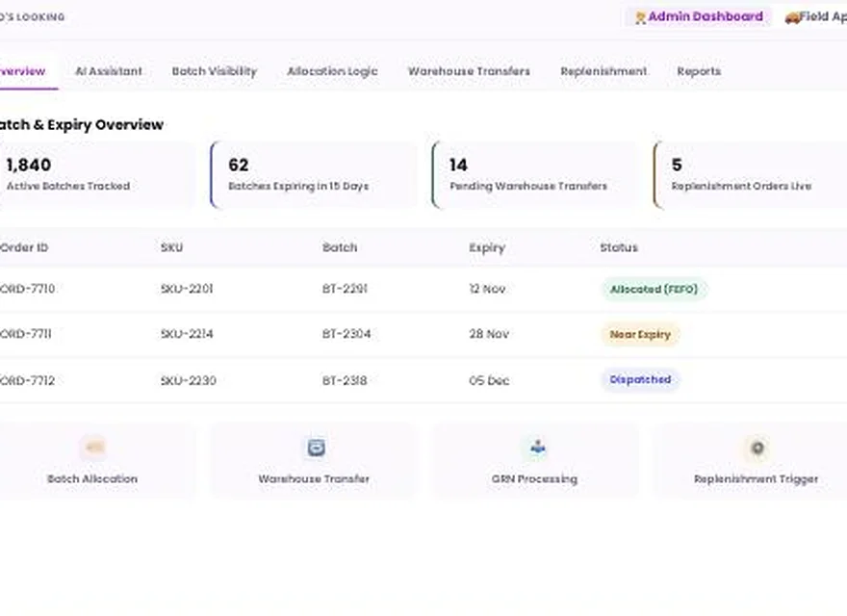Click the Order ID column header
Screen dimensions: 847x616
tap(24, 247)
